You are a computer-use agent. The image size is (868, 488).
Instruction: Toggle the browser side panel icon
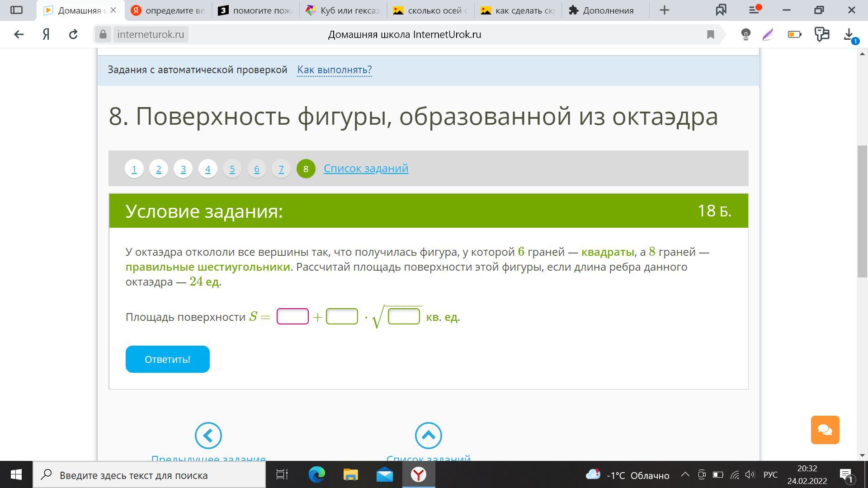[16, 10]
